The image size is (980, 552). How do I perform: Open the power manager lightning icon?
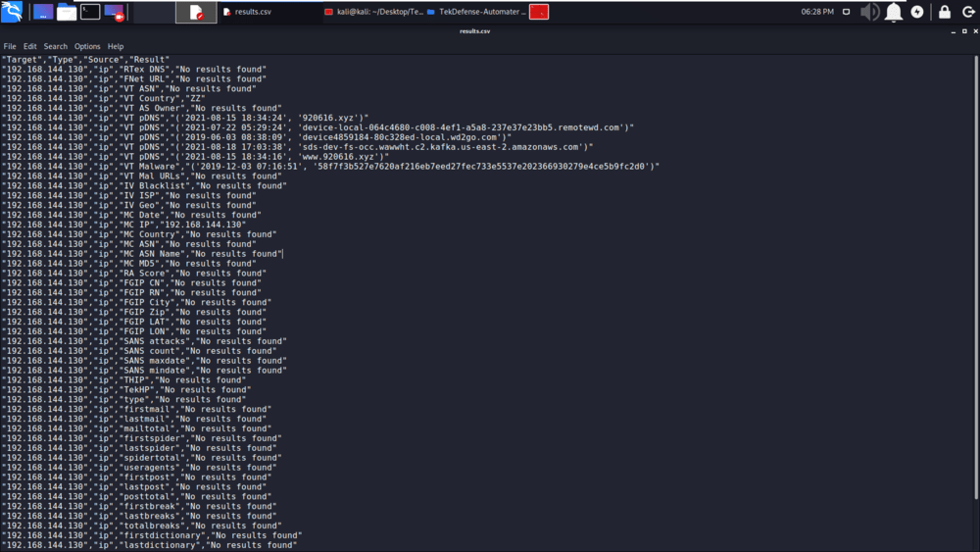[x=917, y=12]
